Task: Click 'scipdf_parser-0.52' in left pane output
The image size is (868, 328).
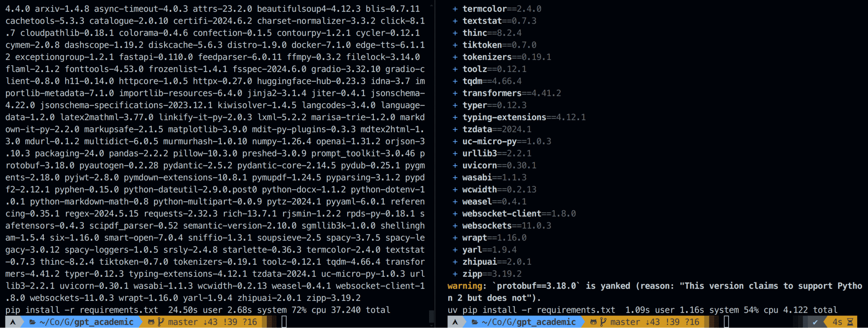Action: (133, 226)
